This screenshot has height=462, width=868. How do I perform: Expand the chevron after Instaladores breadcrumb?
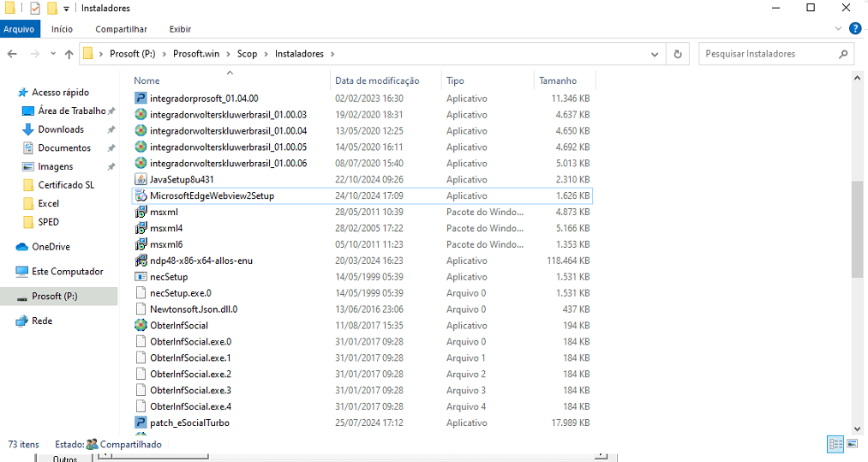click(332, 54)
